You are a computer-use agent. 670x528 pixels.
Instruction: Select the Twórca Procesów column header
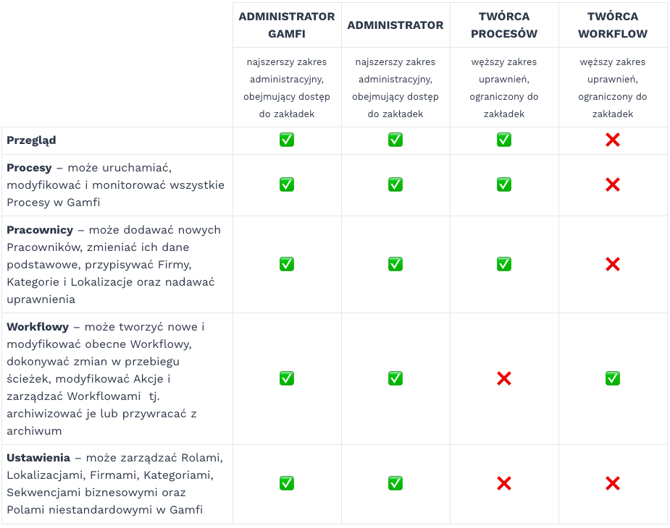[x=504, y=25]
